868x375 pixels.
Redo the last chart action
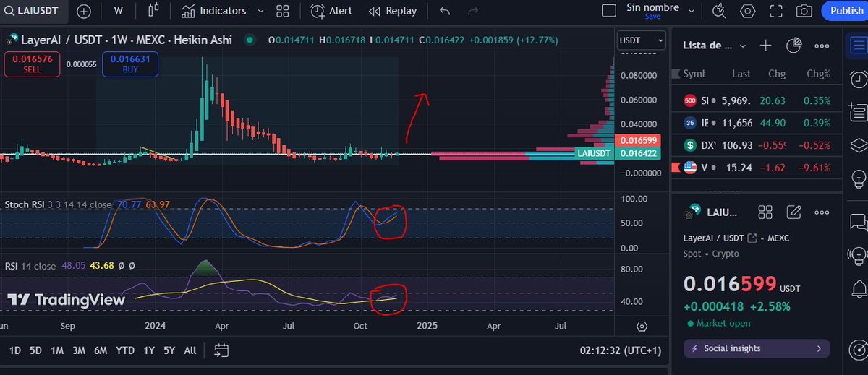point(474,11)
